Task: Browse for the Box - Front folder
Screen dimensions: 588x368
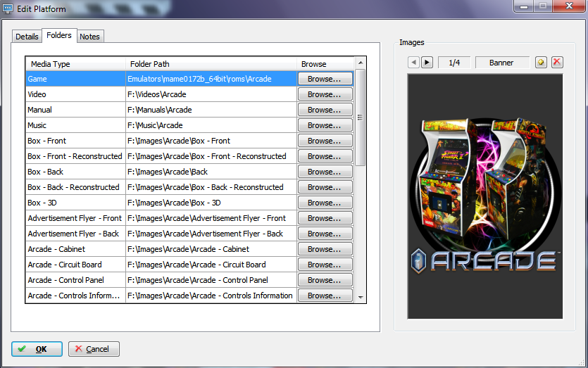Action: coord(325,141)
